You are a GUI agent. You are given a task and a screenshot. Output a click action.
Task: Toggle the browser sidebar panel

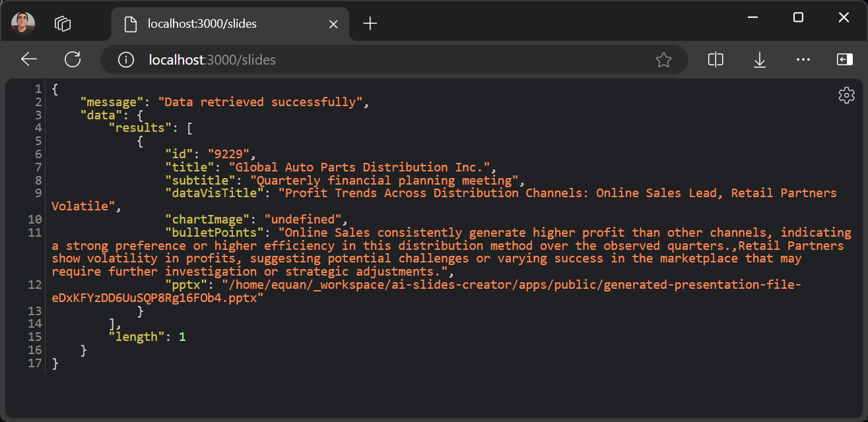coord(844,60)
